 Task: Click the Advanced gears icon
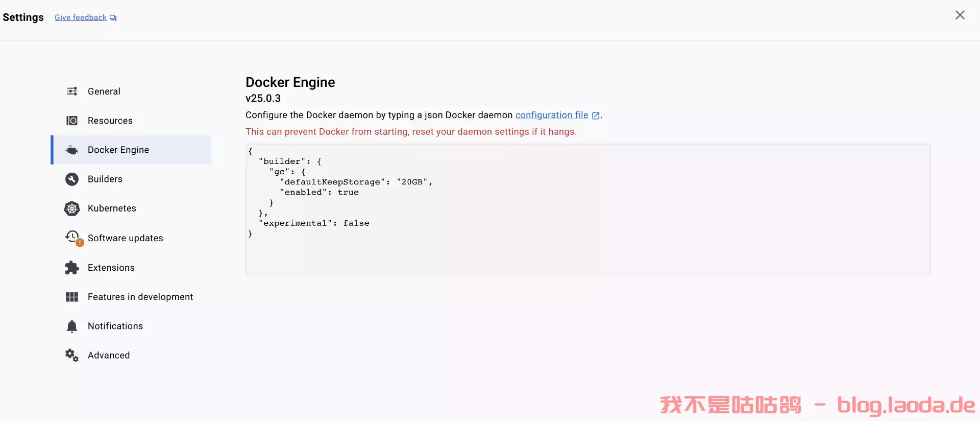click(x=72, y=355)
